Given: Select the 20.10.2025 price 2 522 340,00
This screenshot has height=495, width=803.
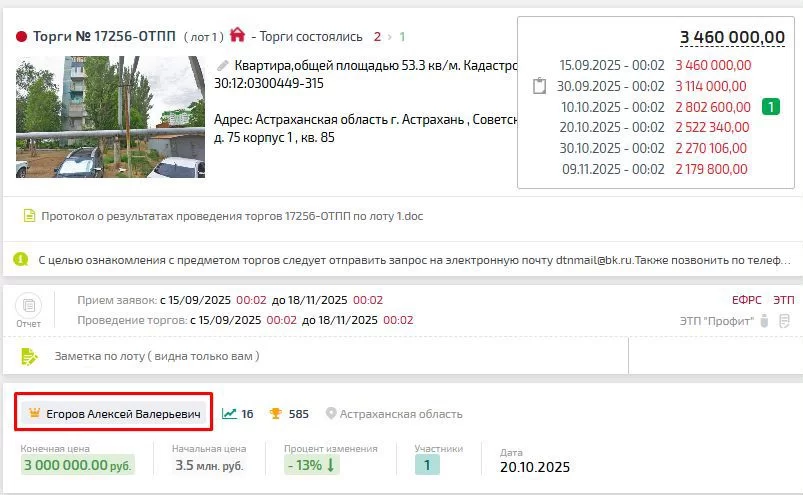Looking at the screenshot, I should [x=712, y=127].
